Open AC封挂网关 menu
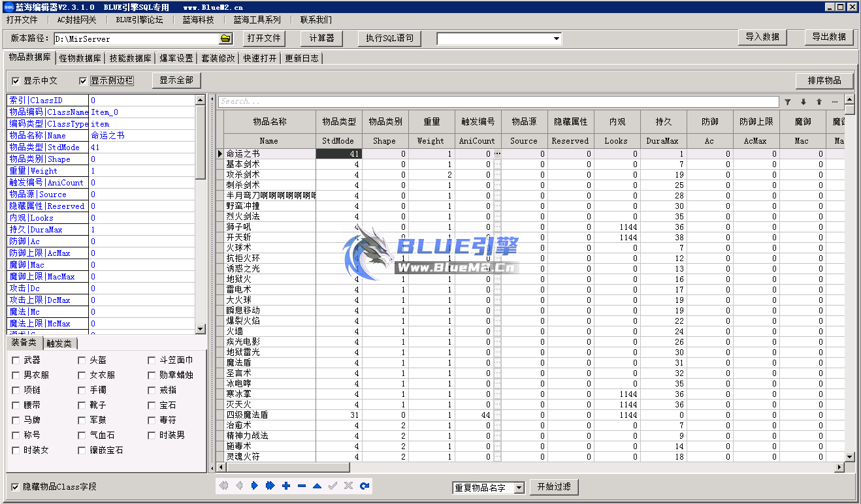861x504 pixels. [76, 20]
